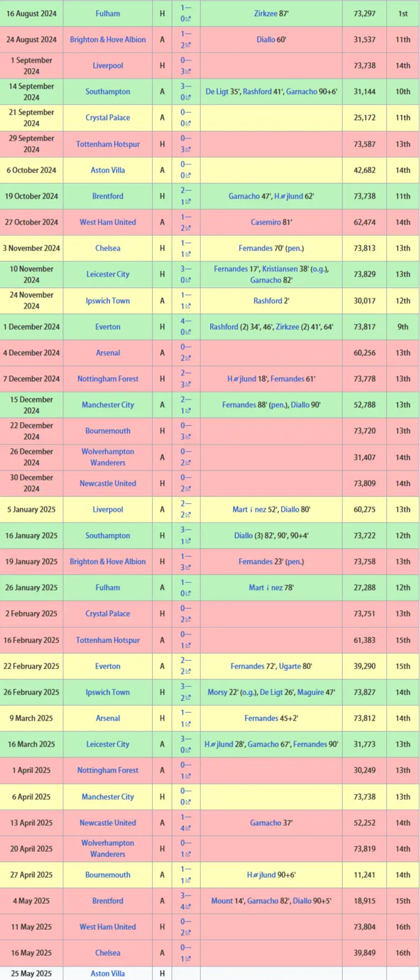Image resolution: width=420 pixels, height=980 pixels.
Task: Click Kristiansen own-goal scorer link
Action: (280, 269)
